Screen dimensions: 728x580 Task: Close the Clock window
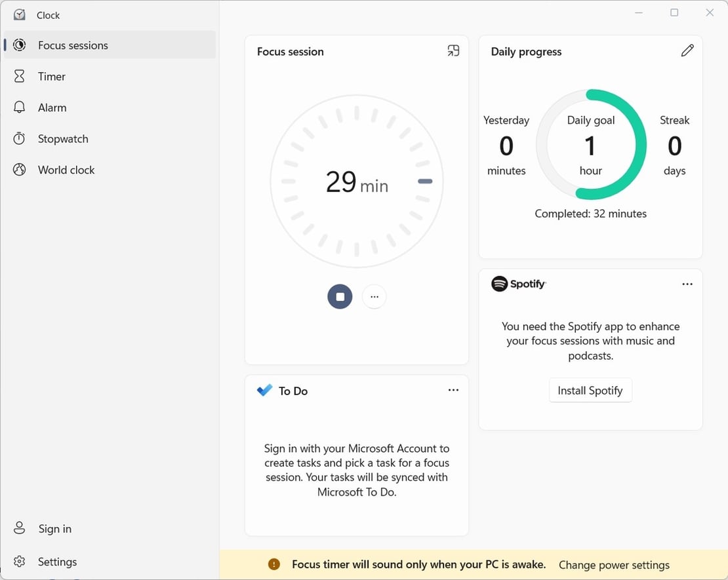tap(710, 12)
